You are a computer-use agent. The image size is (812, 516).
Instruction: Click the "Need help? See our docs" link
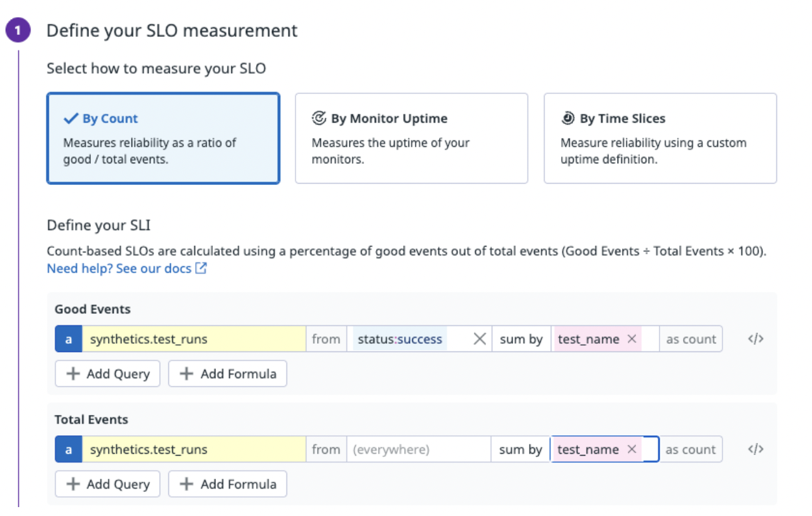pyautogui.click(x=118, y=268)
